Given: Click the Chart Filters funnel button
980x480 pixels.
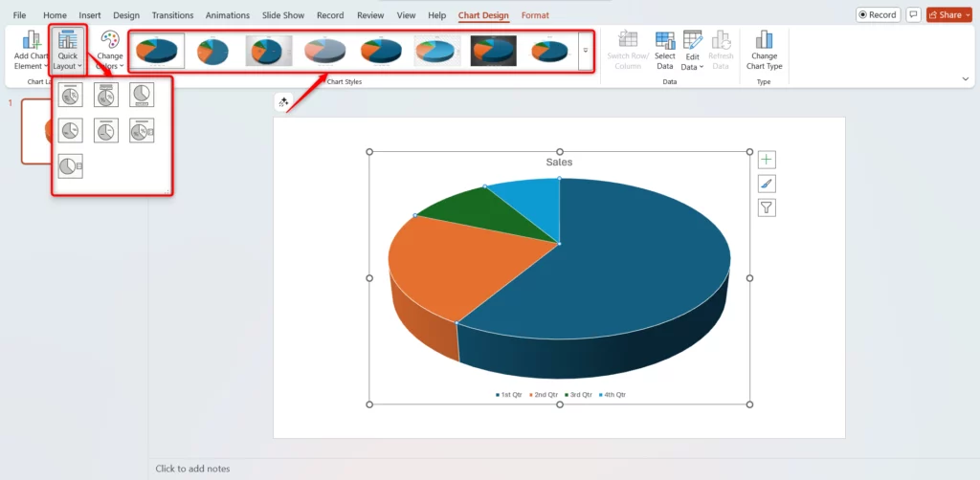Looking at the screenshot, I should (x=767, y=207).
